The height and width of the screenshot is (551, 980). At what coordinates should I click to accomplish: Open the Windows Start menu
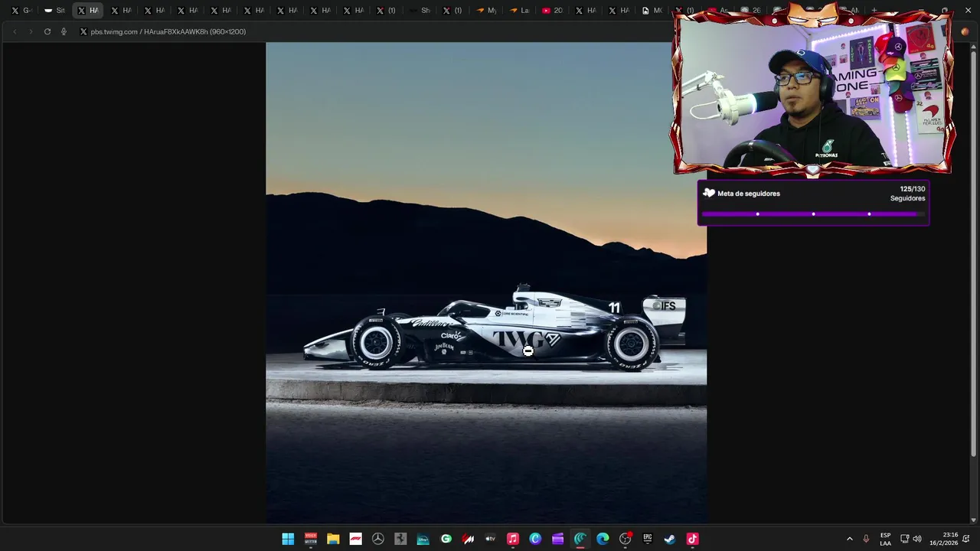(288, 539)
